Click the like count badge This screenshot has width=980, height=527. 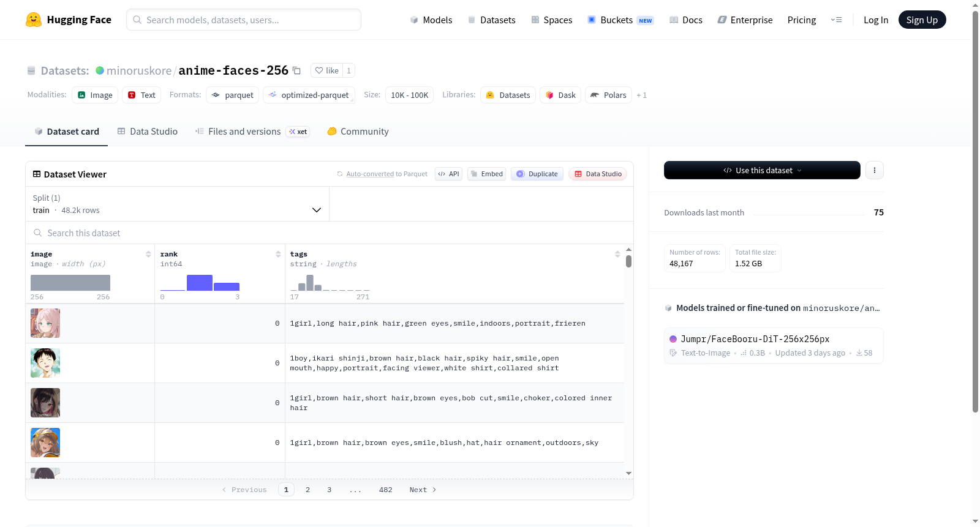(349, 70)
